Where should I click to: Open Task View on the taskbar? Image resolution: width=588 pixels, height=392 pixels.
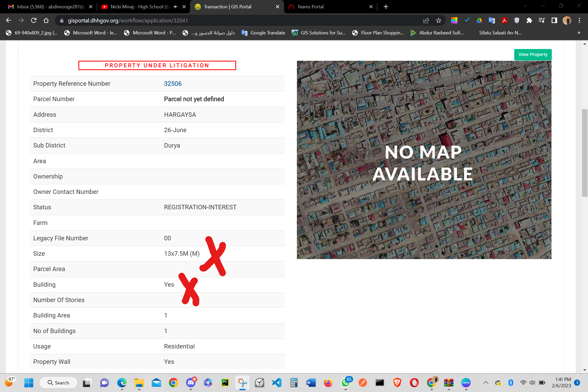pyautogui.click(x=87, y=383)
